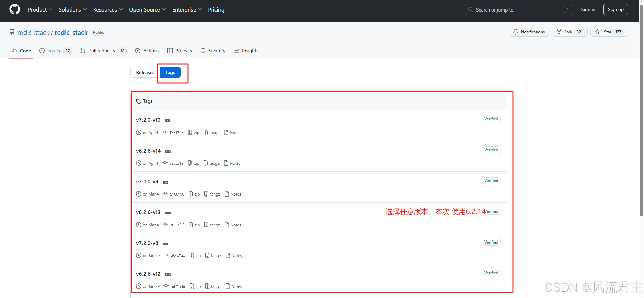
Task: Fork the repository
Action: coord(570,32)
